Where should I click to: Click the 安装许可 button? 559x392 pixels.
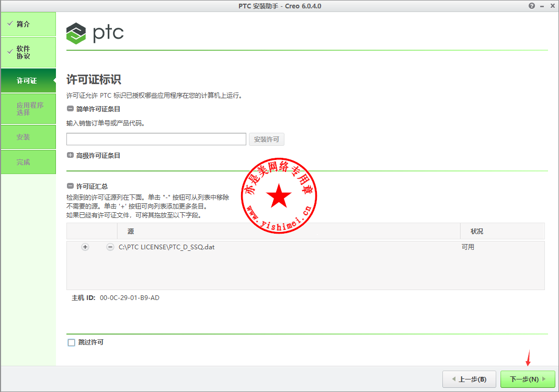click(x=266, y=140)
